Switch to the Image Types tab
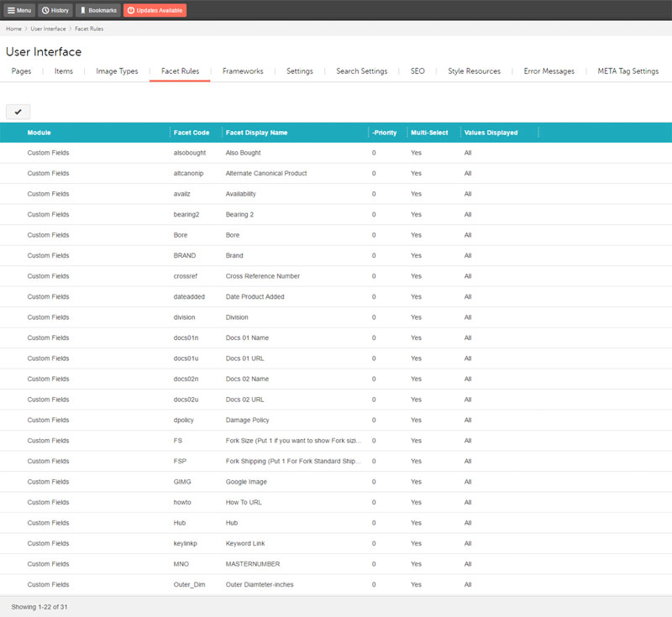The width and height of the screenshot is (672, 617). coord(117,71)
